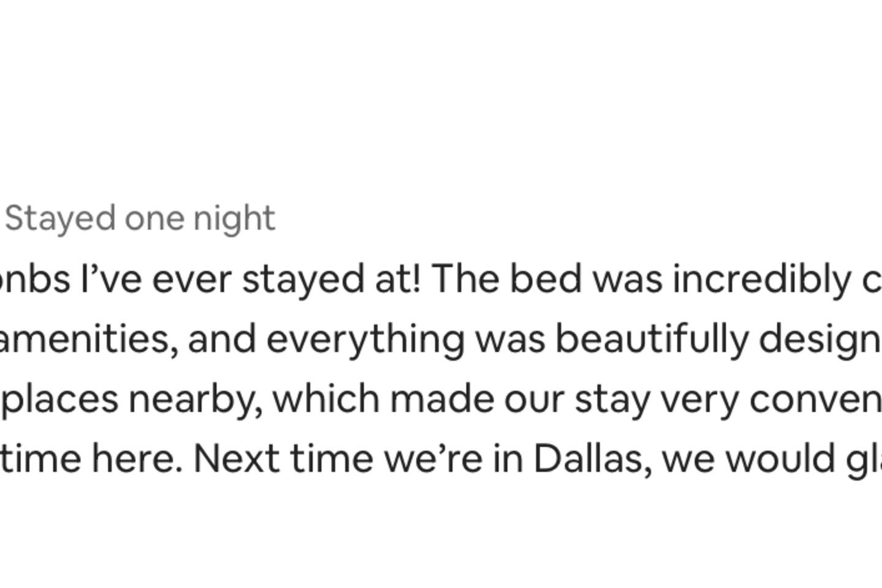Screen dimensions: 882x588
Task: Click the word "places" in the third line
Action: pyautogui.click(x=59, y=400)
